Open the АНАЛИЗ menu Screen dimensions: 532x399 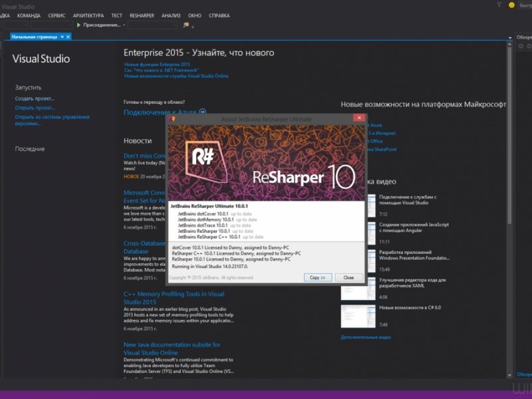point(171,15)
